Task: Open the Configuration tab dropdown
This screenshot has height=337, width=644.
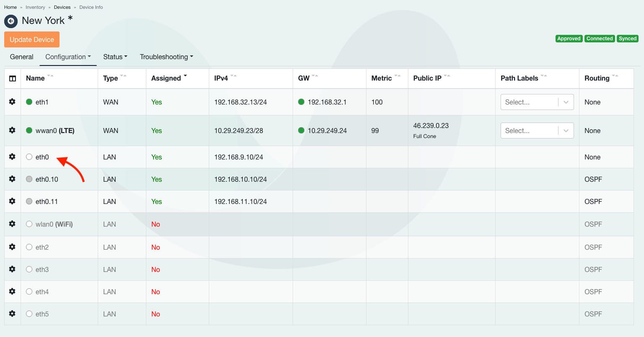Action: (68, 57)
